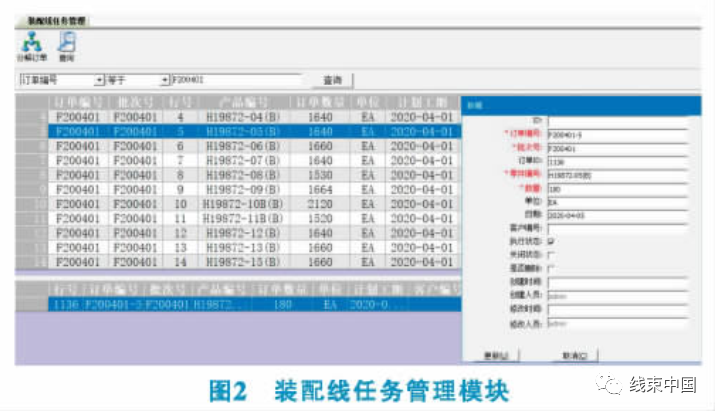Click the 订单编号 column header in upper table

78,102
